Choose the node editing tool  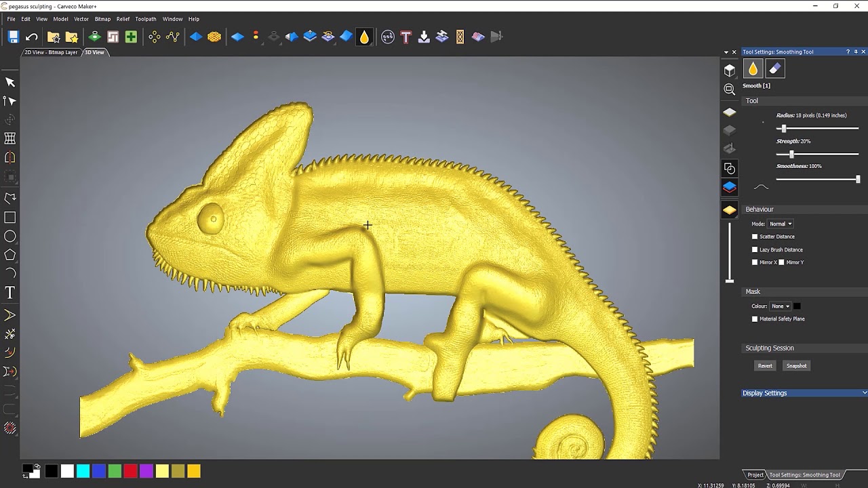10,101
